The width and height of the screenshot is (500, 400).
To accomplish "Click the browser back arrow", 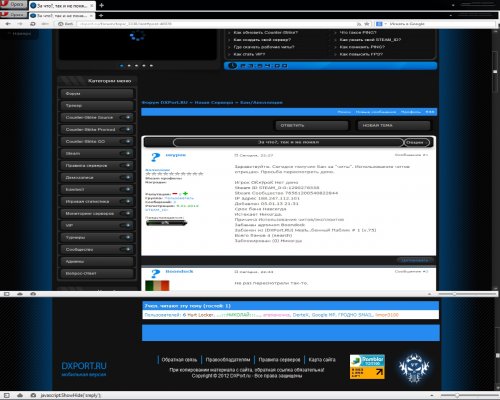I will click(x=8, y=24).
